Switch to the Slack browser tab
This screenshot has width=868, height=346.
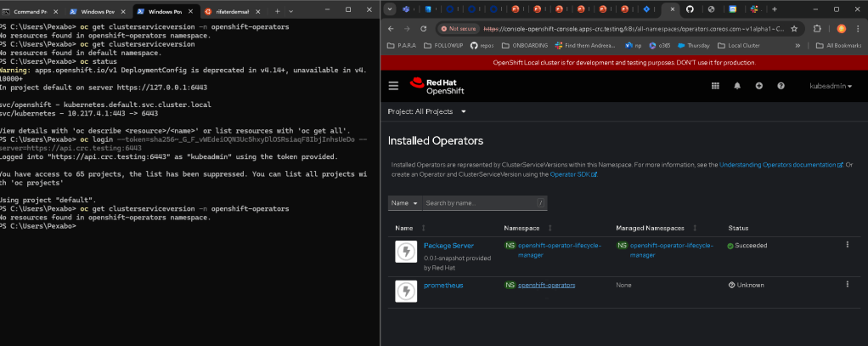click(x=754, y=9)
